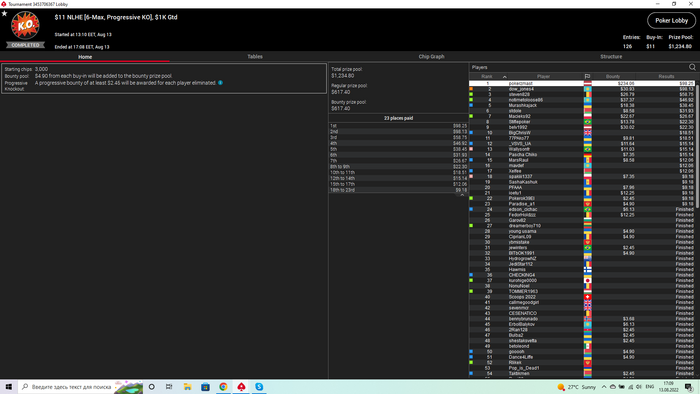Open Google Chrome from the taskbar
This screenshot has width=700, height=394.
click(223, 387)
